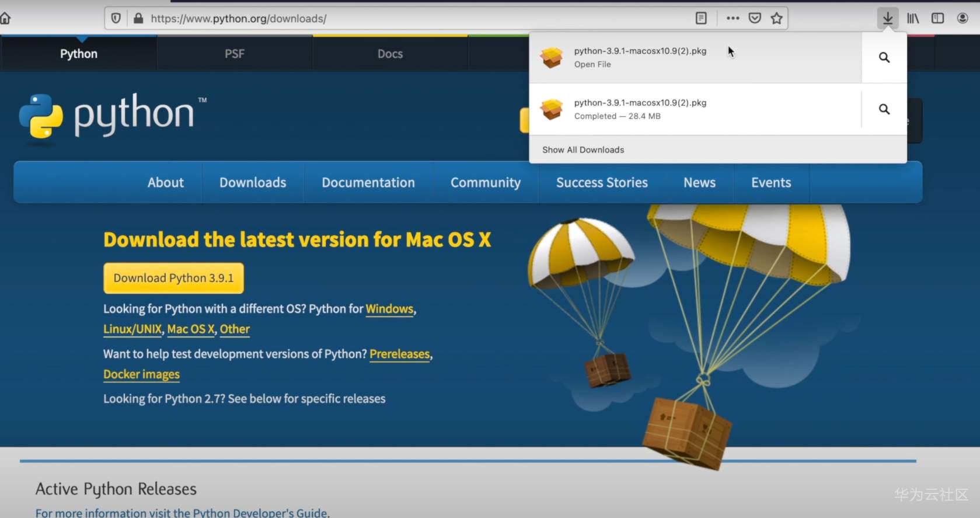Viewport: 980px width, 518px height.
Task: Show first python-3.9.1 pkg in Finder
Action: [x=884, y=57]
